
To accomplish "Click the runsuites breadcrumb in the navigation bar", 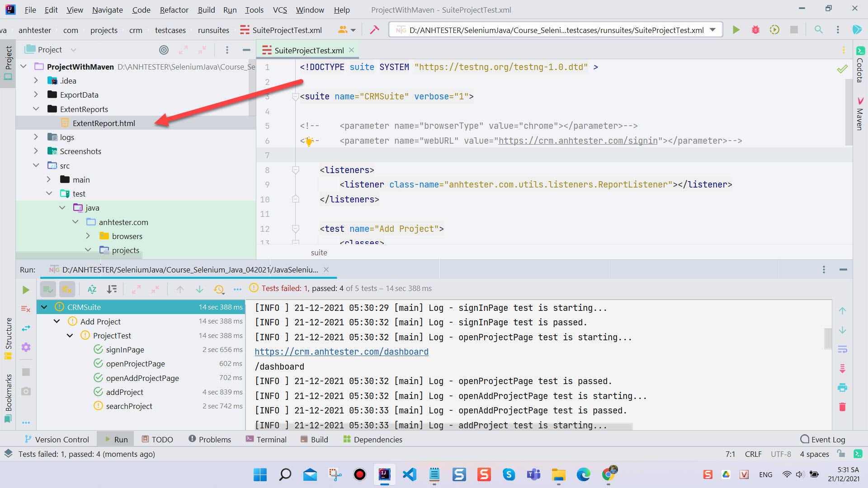I will 213,30.
